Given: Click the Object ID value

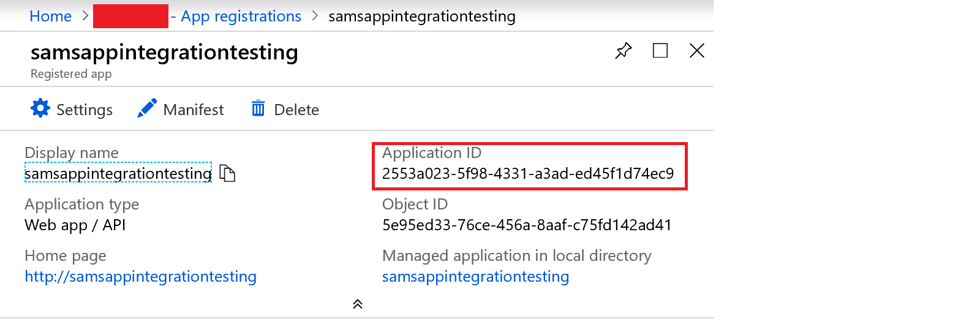Looking at the screenshot, I should click(x=527, y=225).
